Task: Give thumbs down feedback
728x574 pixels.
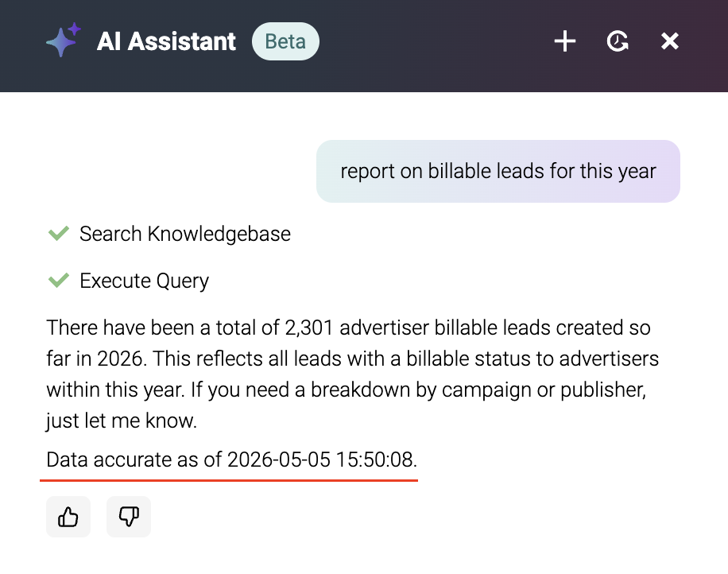Action: 129,517
